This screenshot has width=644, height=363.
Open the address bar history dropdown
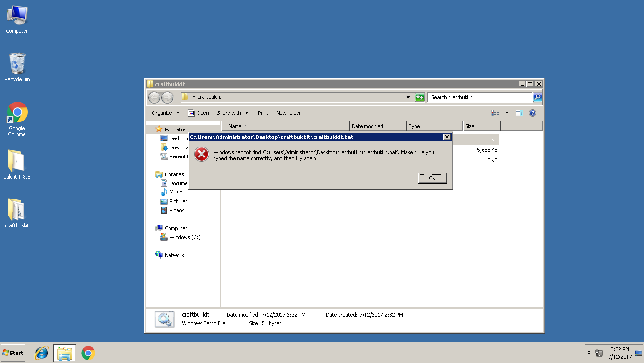408,97
